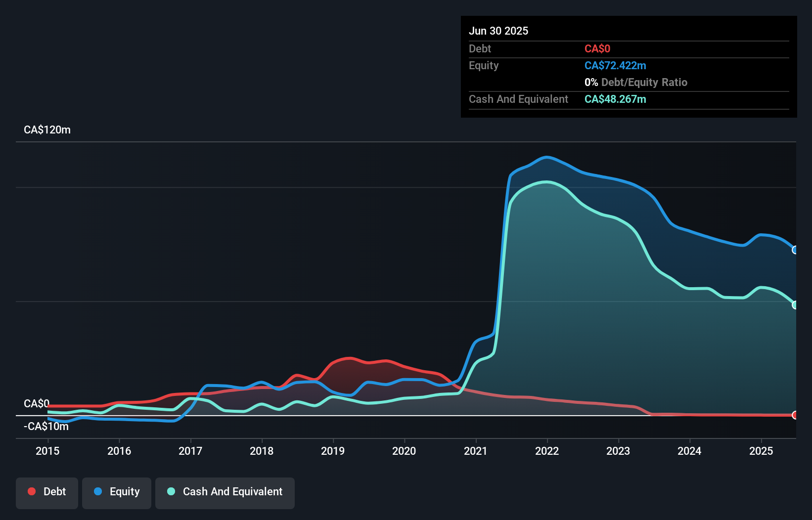Image resolution: width=812 pixels, height=520 pixels.
Task: Toggle the Cash And Equivalent series visibility
Action: pyautogui.click(x=225, y=492)
